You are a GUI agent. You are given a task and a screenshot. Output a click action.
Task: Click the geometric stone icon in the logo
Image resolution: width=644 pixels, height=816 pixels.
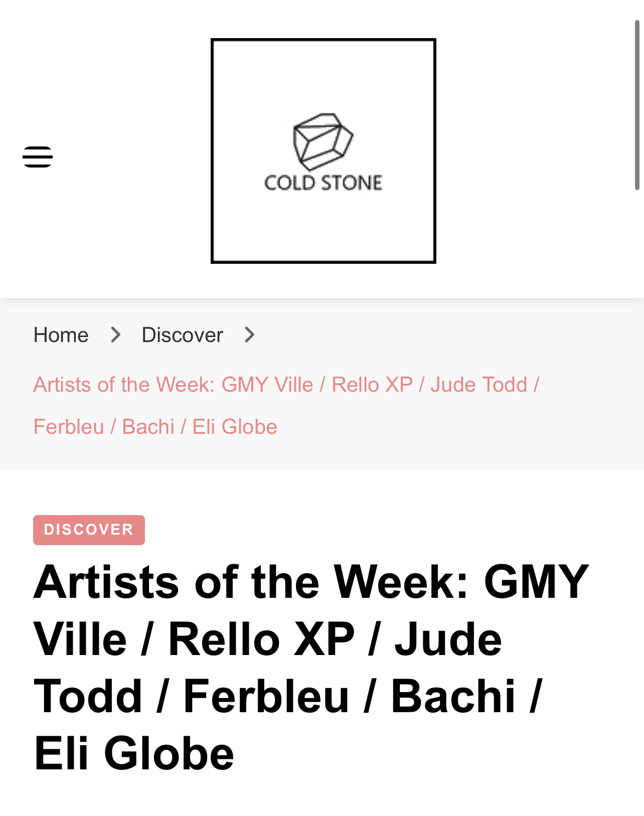click(x=324, y=142)
